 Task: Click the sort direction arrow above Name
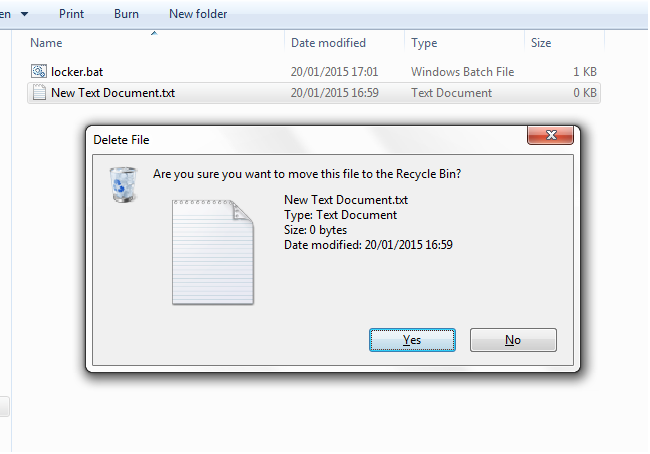pos(154,33)
